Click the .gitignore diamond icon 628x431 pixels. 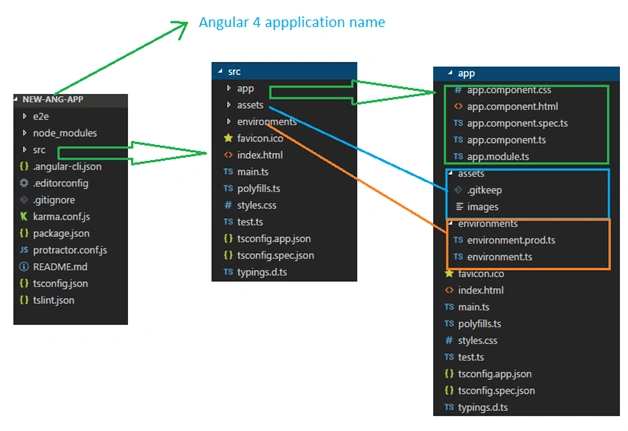(24, 199)
